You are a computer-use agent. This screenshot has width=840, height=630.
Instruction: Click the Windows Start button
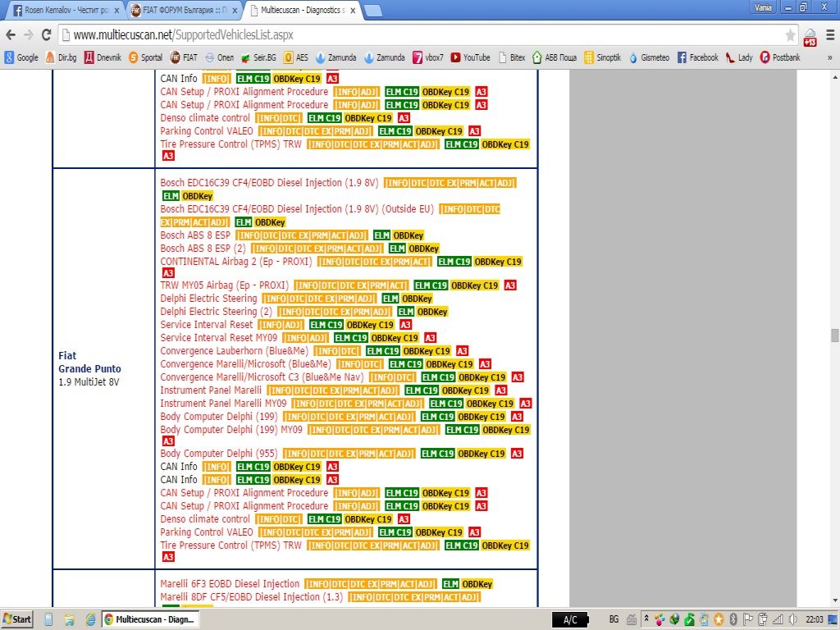[17, 619]
